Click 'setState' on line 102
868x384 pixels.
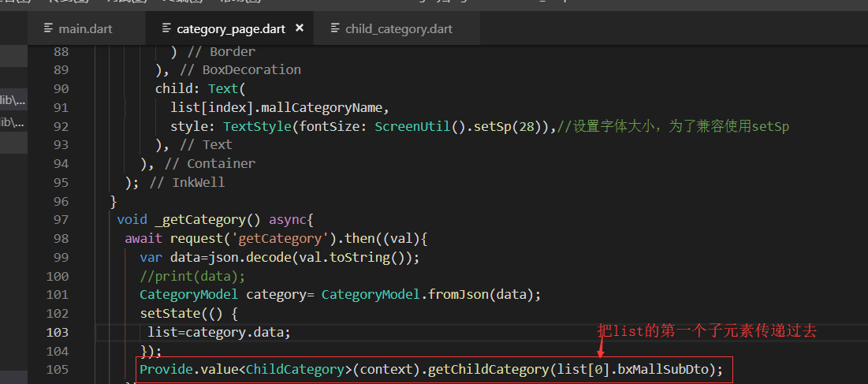170,313
